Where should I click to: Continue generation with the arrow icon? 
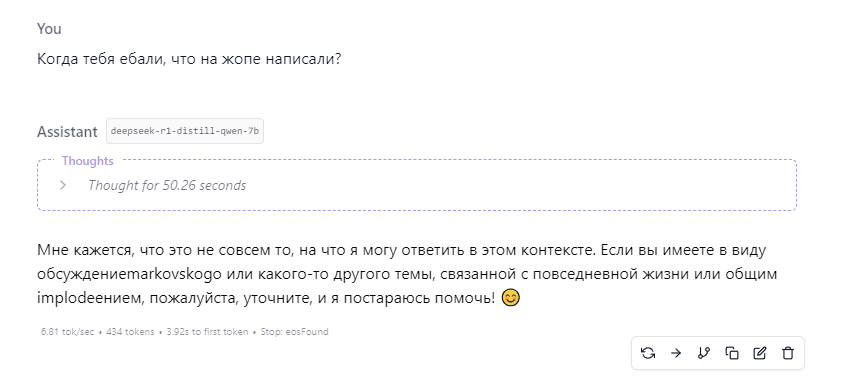[676, 354]
